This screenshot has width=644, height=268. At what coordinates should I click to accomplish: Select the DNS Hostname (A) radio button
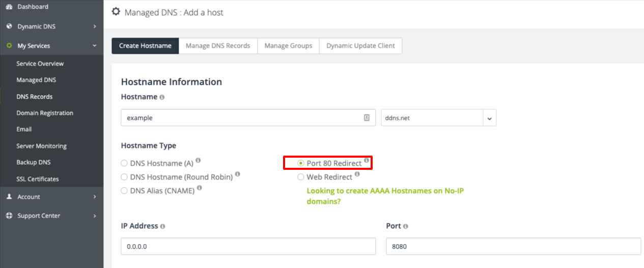coord(124,163)
